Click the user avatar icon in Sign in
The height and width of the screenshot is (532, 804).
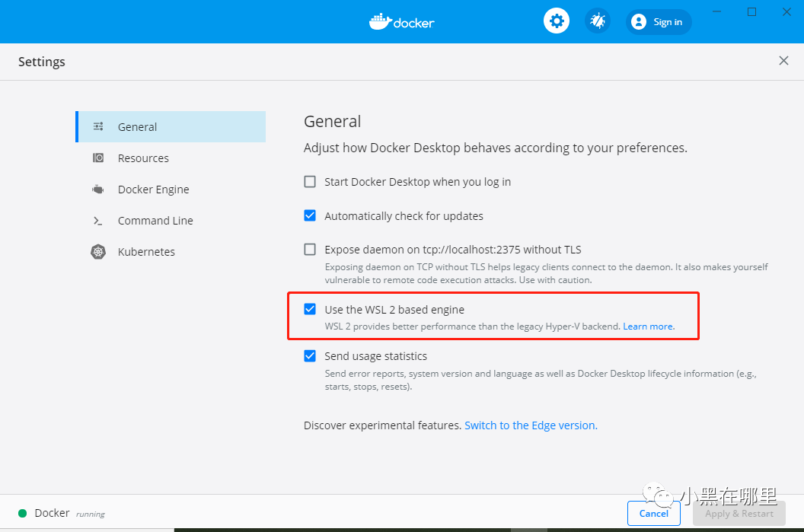coord(638,22)
